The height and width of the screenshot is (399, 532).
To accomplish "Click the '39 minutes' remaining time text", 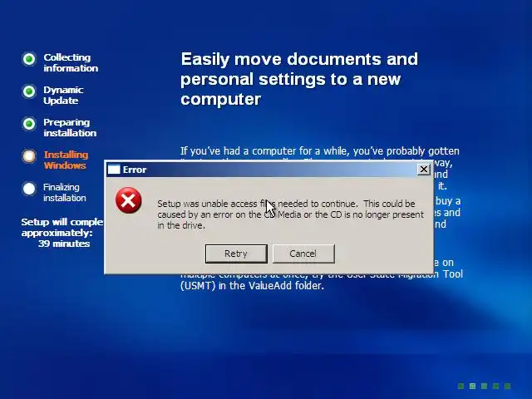I will (x=64, y=244).
